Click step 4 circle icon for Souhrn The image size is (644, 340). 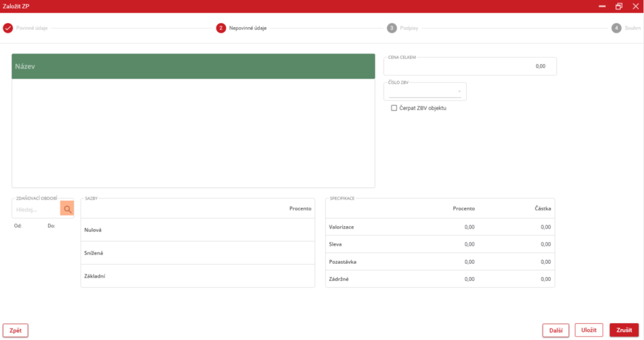pyautogui.click(x=616, y=28)
